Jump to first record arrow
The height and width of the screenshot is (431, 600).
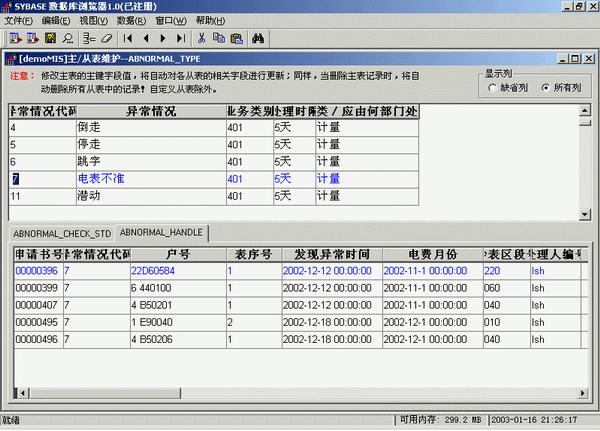click(129, 38)
